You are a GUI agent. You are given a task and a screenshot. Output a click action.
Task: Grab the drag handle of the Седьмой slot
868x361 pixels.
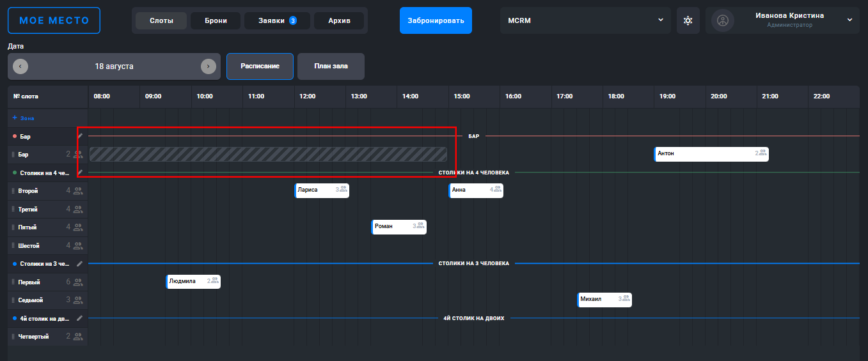[13, 300]
